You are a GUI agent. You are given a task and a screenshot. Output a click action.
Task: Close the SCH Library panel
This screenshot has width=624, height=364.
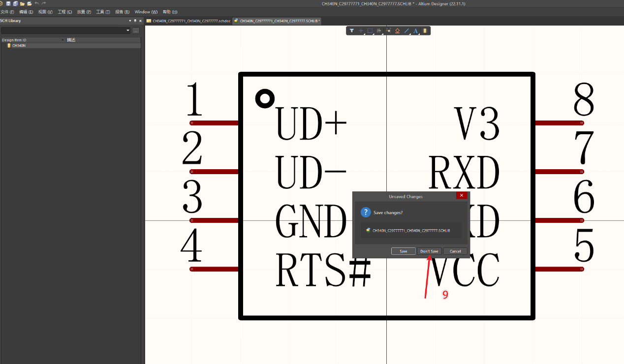click(x=141, y=21)
